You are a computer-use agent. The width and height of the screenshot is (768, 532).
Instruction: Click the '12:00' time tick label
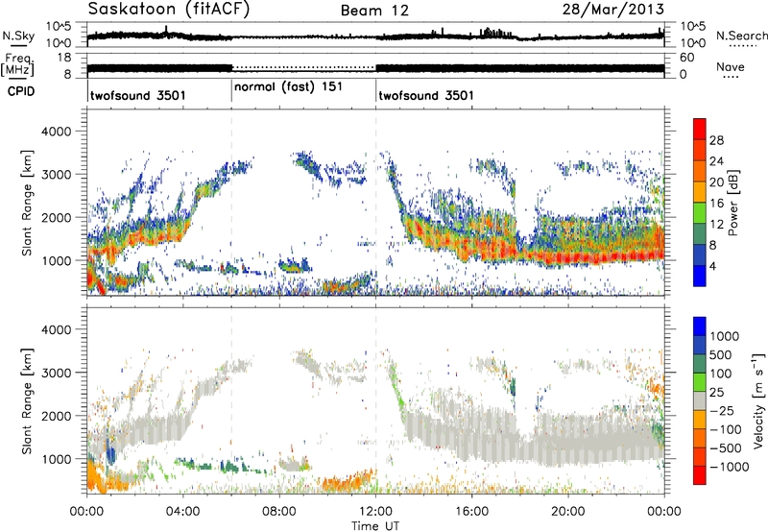pyautogui.click(x=375, y=512)
